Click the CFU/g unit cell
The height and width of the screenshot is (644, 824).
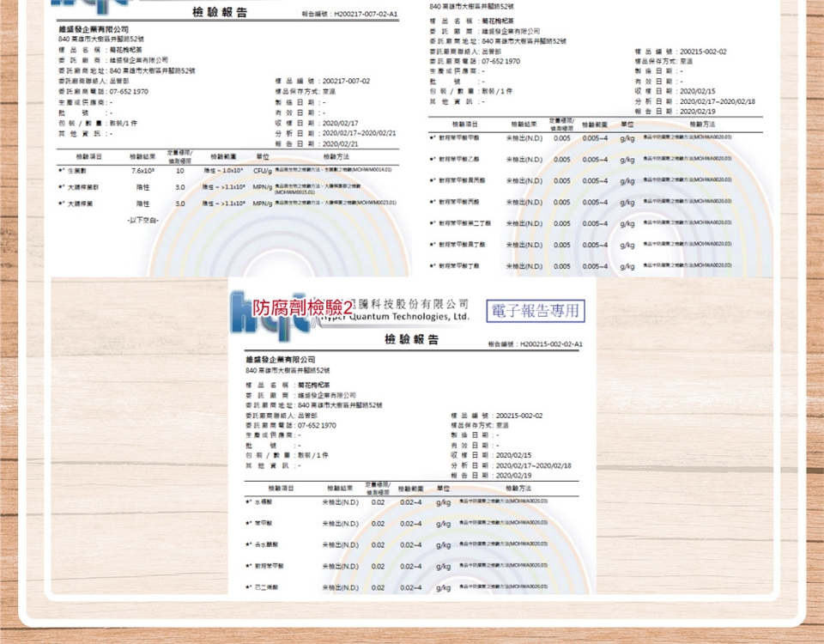[263, 171]
